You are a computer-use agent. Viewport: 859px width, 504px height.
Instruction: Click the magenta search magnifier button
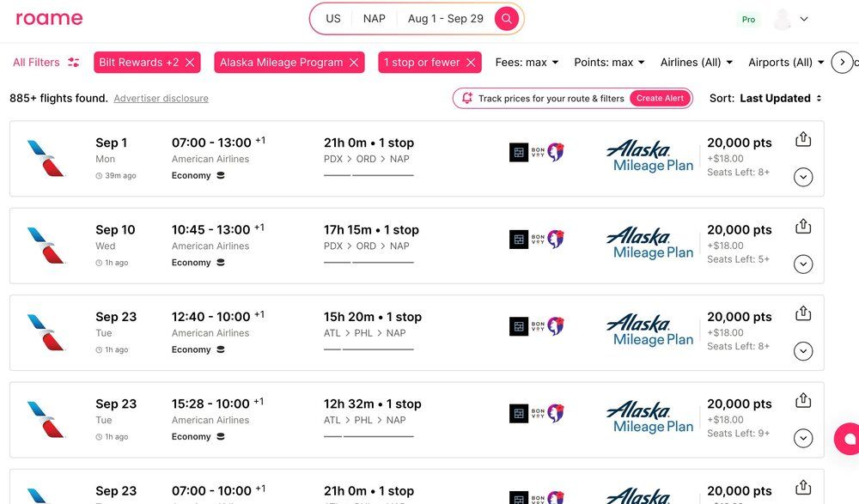point(507,19)
